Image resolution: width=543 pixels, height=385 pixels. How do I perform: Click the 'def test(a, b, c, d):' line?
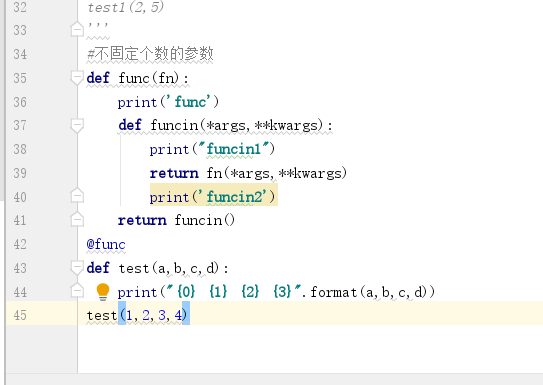click(x=158, y=268)
